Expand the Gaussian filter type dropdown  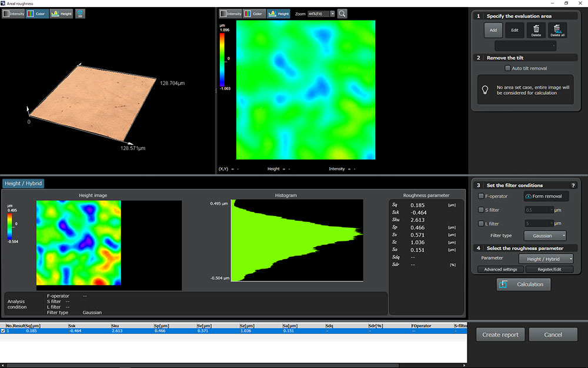point(544,236)
